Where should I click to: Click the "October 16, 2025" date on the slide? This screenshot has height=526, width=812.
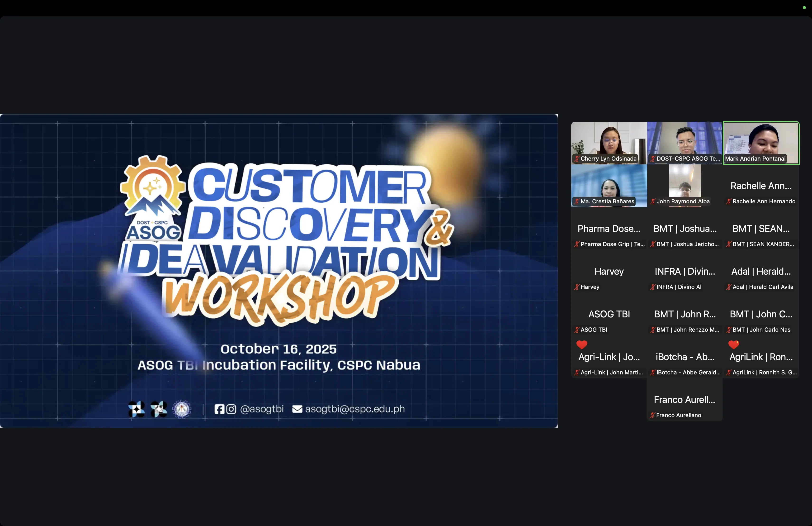click(x=279, y=349)
